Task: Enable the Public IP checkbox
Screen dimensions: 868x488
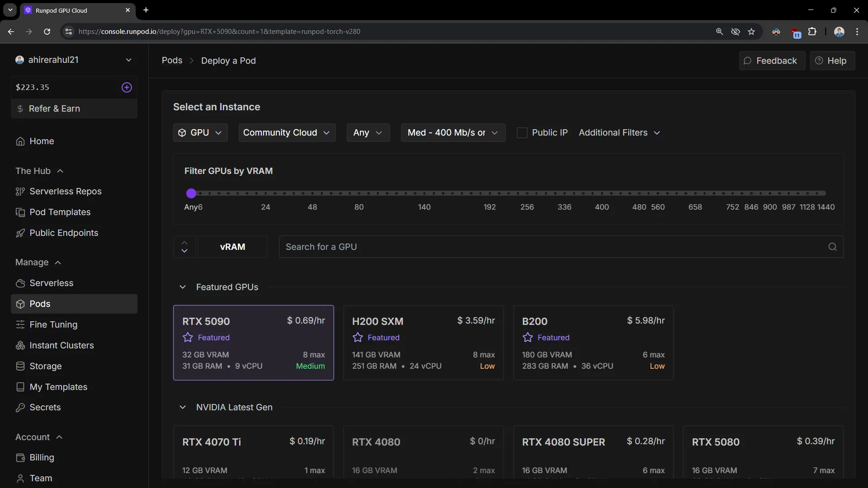Action: point(522,133)
